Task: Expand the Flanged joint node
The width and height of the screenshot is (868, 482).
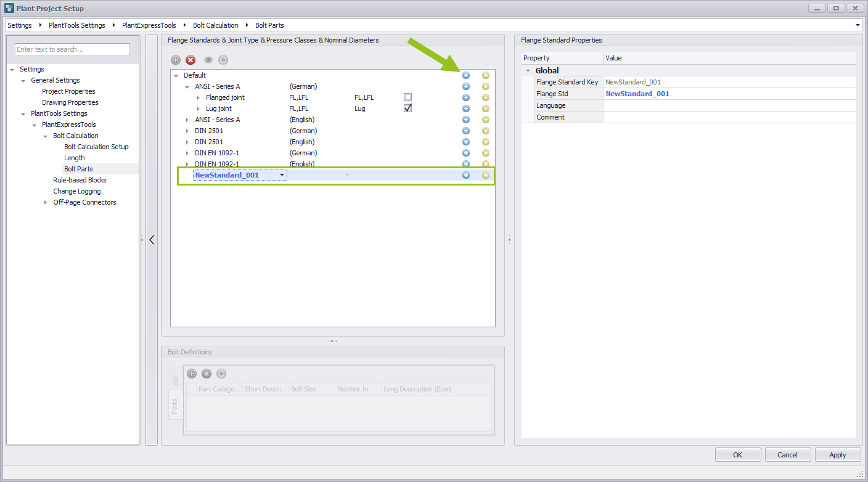Action: [199, 97]
